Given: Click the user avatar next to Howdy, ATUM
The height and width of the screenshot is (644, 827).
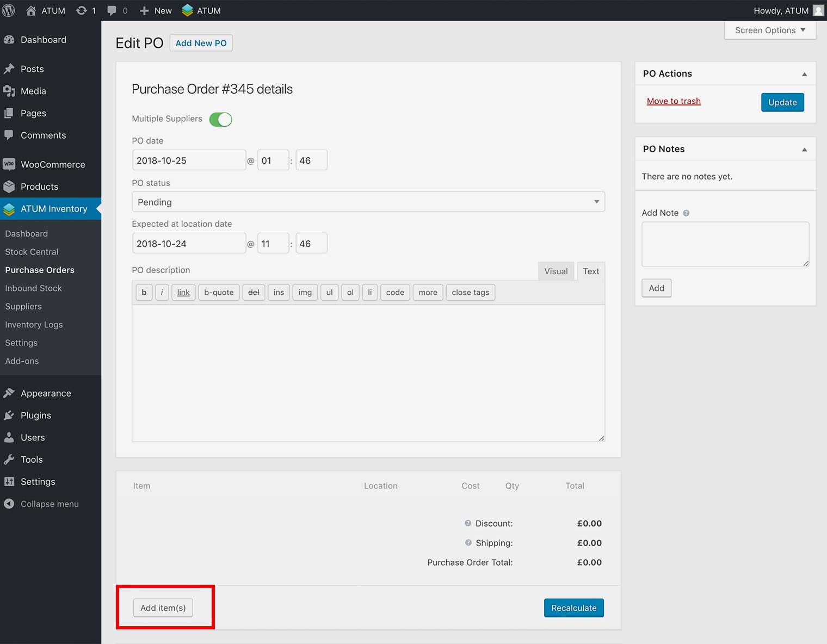Looking at the screenshot, I should tap(818, 10).
